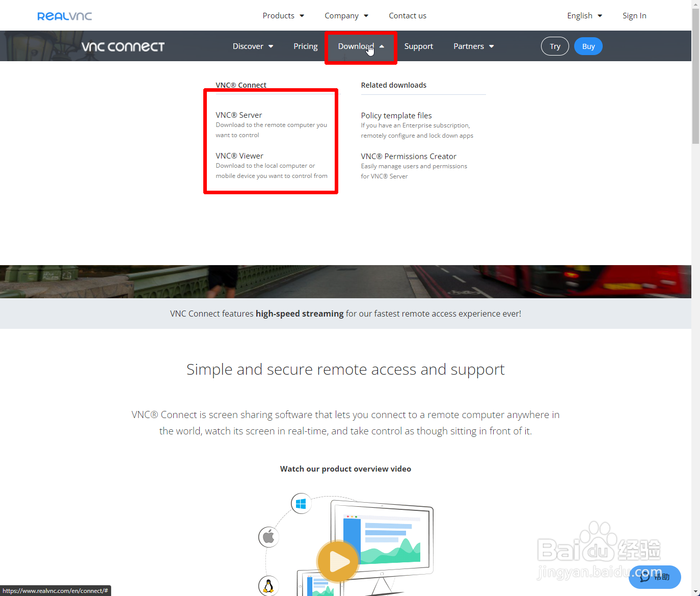The image size is (700, 596).
Task: Click the chat help button
Action: click(x=655, y=577)
